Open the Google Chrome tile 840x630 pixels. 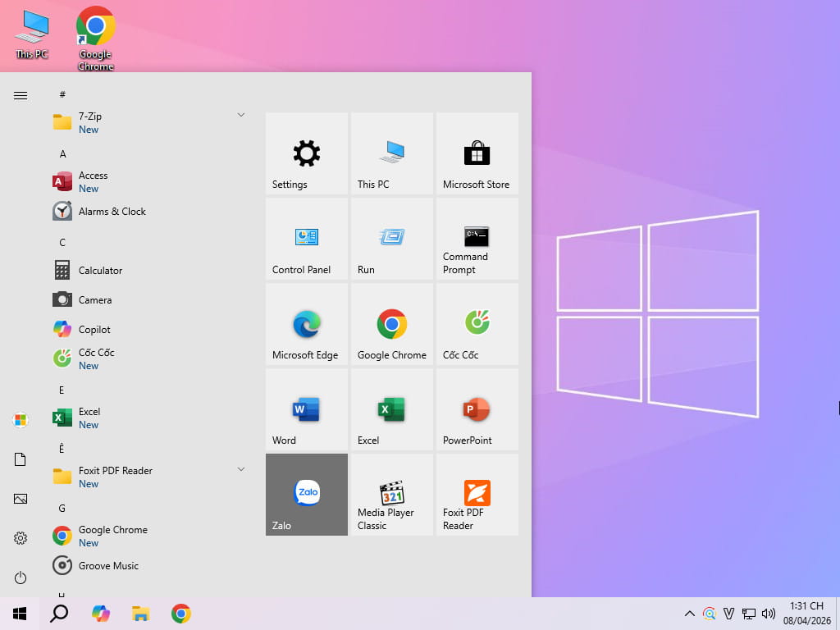tap(391, 323)
